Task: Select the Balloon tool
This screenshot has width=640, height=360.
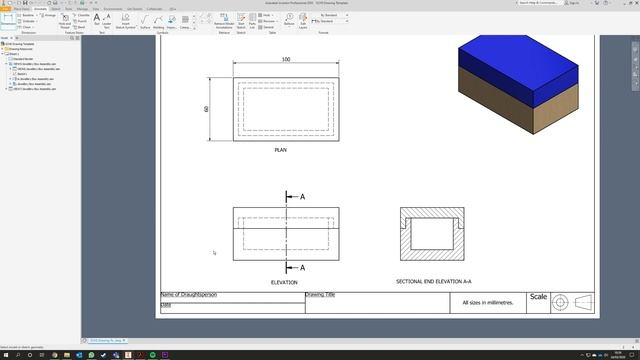Action: tap(289, 19)
